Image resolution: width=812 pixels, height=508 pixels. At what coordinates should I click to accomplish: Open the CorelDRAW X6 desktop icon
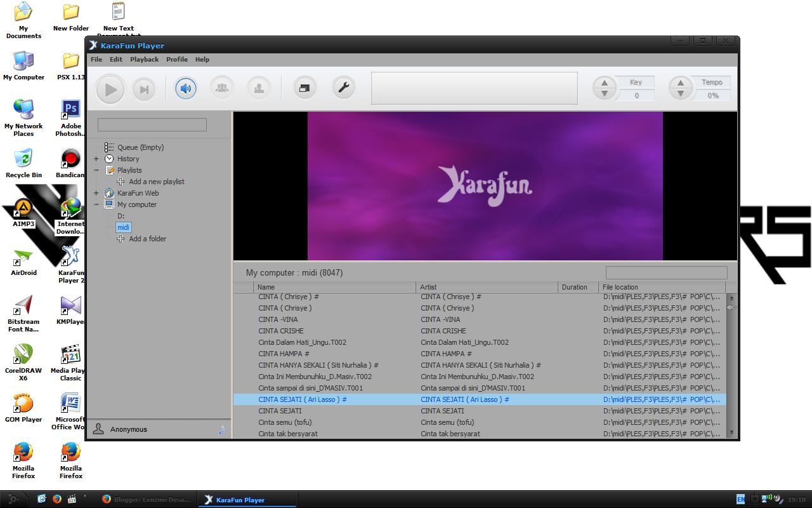pyautogui.click(x=23, y=363)
